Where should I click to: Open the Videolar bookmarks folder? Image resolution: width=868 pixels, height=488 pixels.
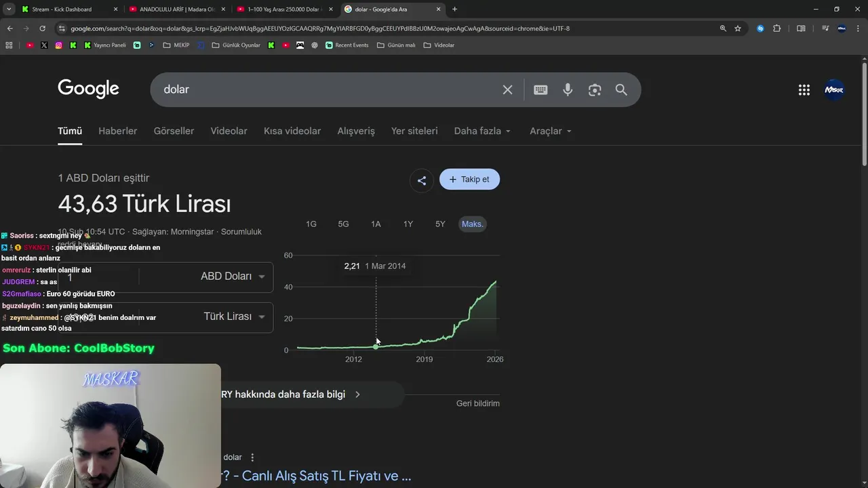point(439,45)
